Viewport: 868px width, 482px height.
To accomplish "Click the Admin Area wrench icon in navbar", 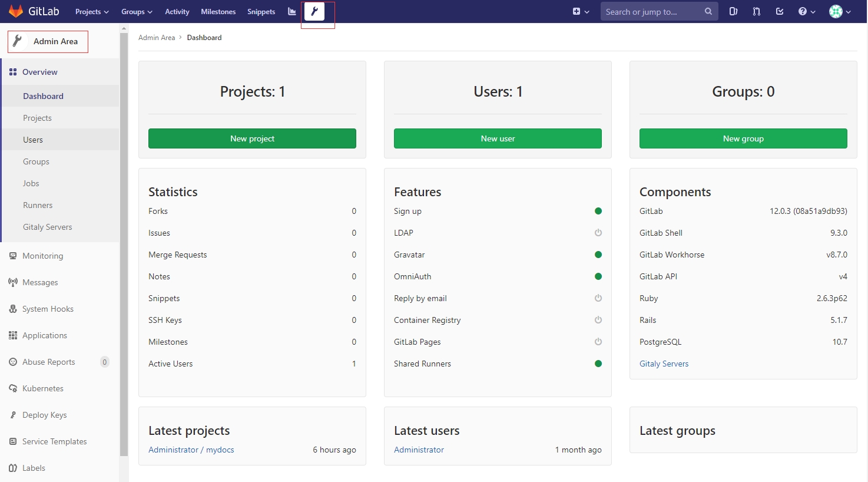I will tap(314, 12).
